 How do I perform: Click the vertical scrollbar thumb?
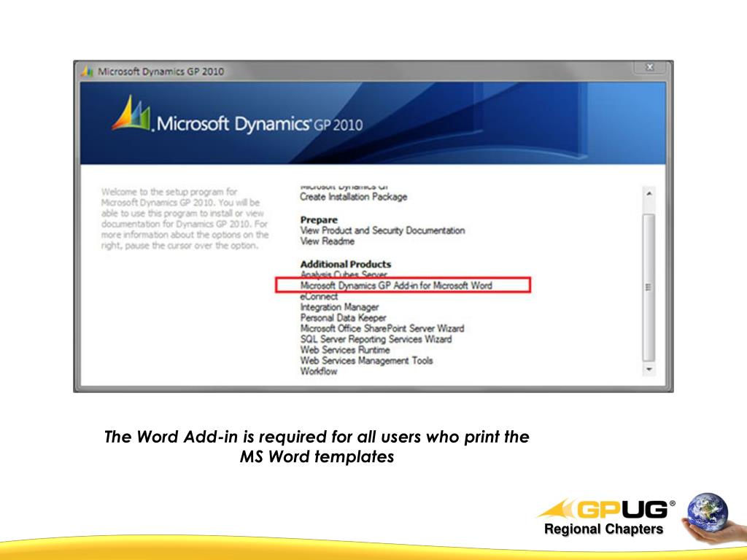[x=649, y=287]
